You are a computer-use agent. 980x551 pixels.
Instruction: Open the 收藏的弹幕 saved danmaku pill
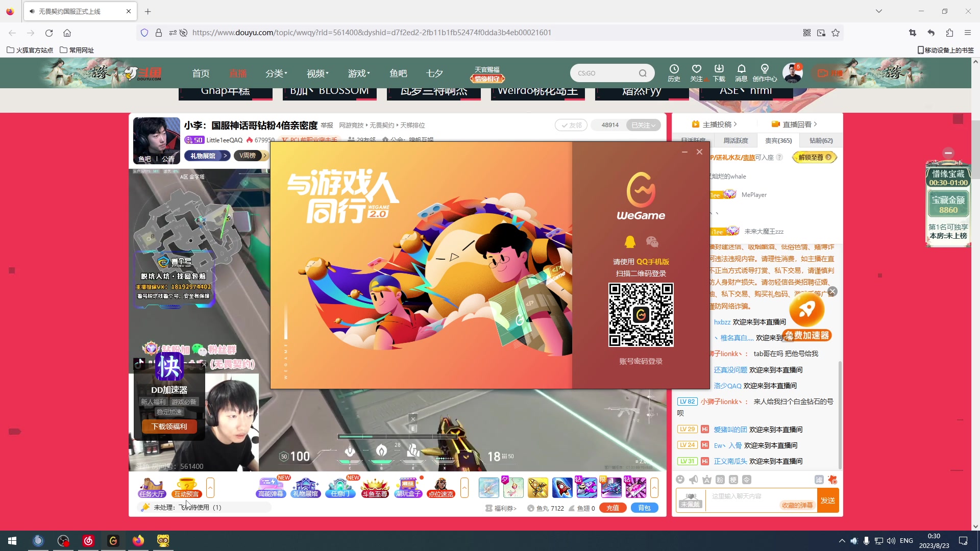[797, 505]
